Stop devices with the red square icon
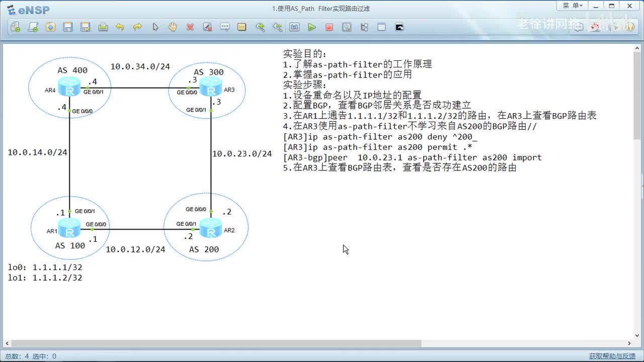Image resolution: width=644 pixels, height=362 pixels. click(x=329, y=27)
